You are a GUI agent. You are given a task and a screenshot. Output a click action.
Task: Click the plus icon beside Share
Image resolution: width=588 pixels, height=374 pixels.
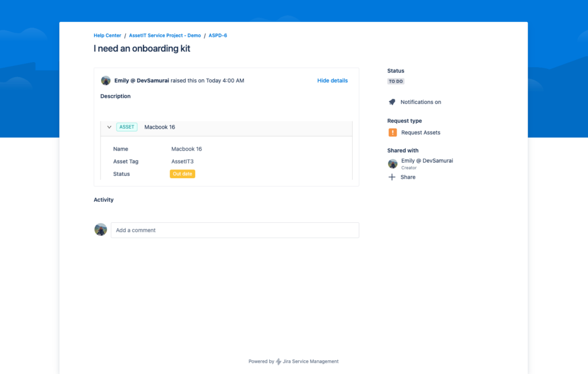[392, 177]
